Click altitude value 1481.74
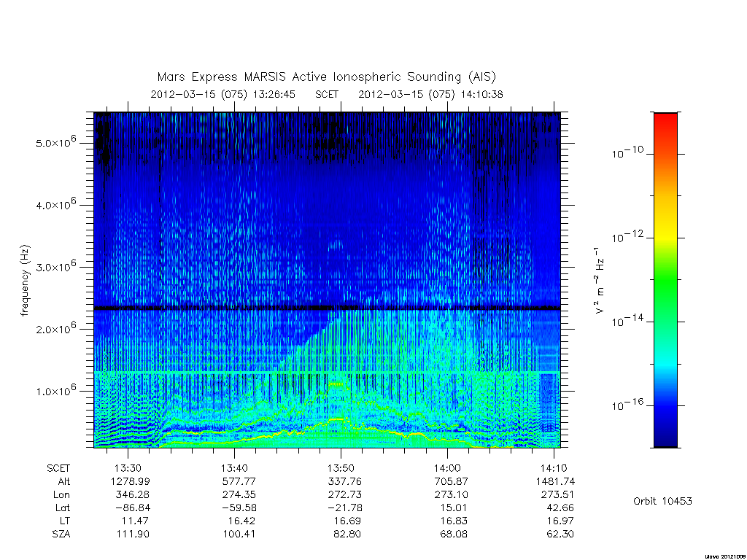 pyautogui.click(x=555, y=481)
